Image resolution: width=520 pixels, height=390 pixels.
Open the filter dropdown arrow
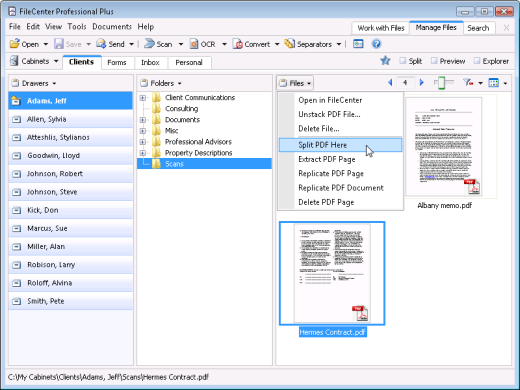(x=480, y=83)
